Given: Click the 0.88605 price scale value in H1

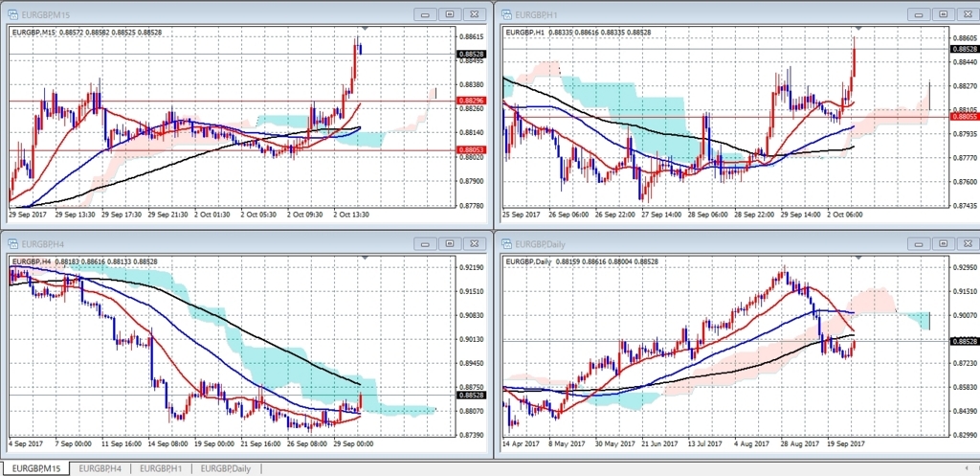Looking at the screenshot, I should pos(965,37).
